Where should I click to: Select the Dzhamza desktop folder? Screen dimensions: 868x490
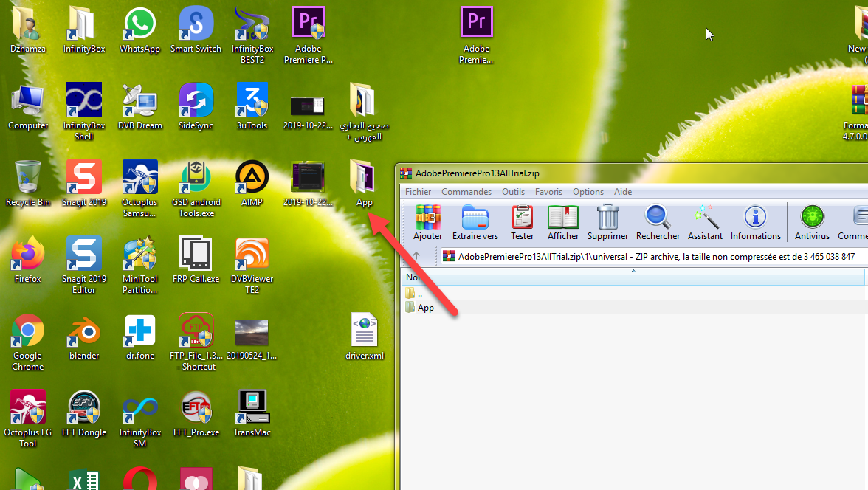pyautogui.click(x=28, y=30)
